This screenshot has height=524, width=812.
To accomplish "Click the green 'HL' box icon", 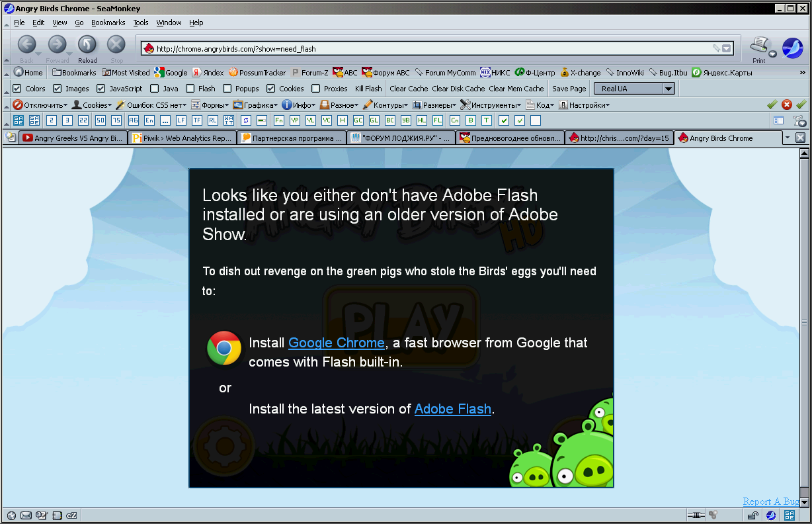I will [x=422, y=120].
